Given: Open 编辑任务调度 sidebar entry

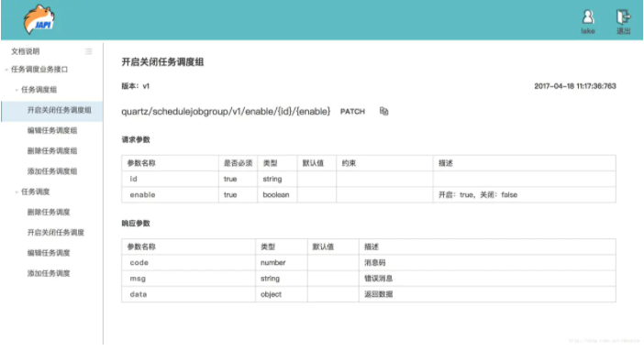Looking at the screenshot, I should (x=49, y=253).
